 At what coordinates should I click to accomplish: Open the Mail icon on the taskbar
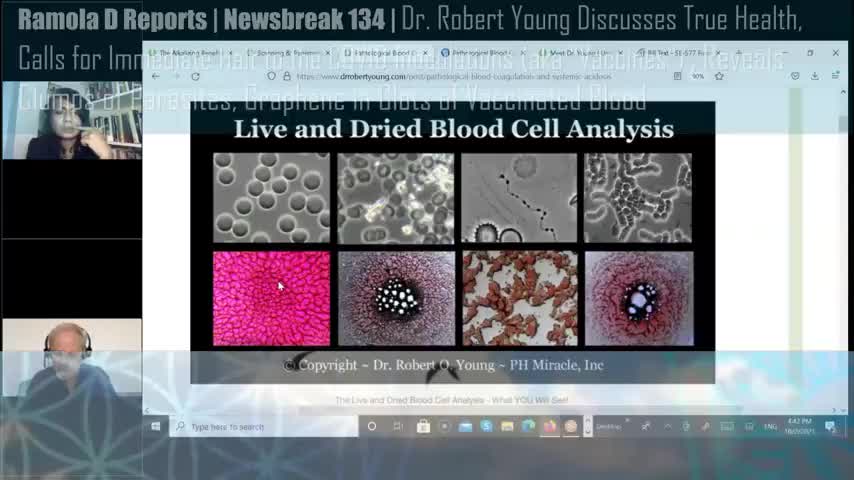(465, 427)
